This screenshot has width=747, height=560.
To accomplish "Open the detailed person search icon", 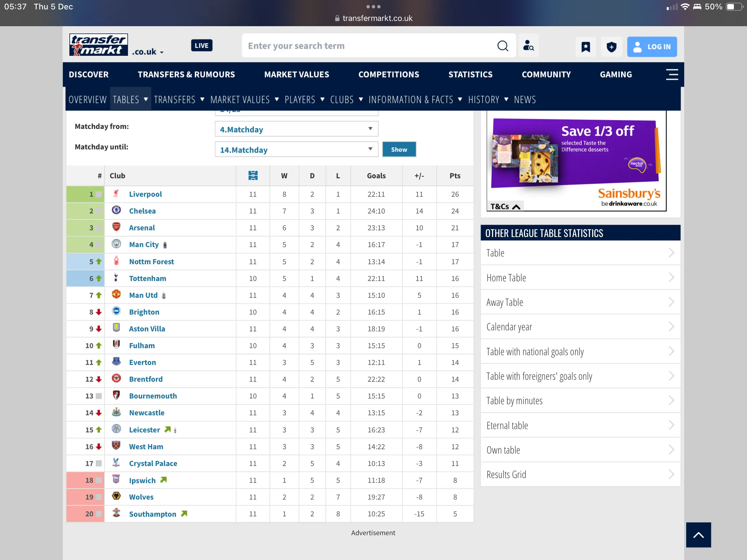I will tap(528, 46).
